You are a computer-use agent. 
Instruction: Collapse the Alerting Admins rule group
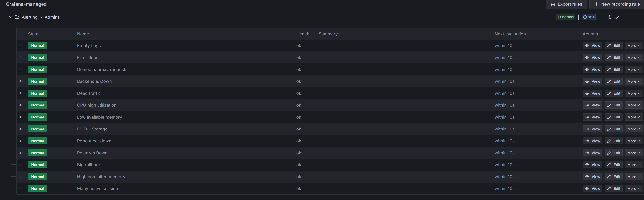click(10, 17)
